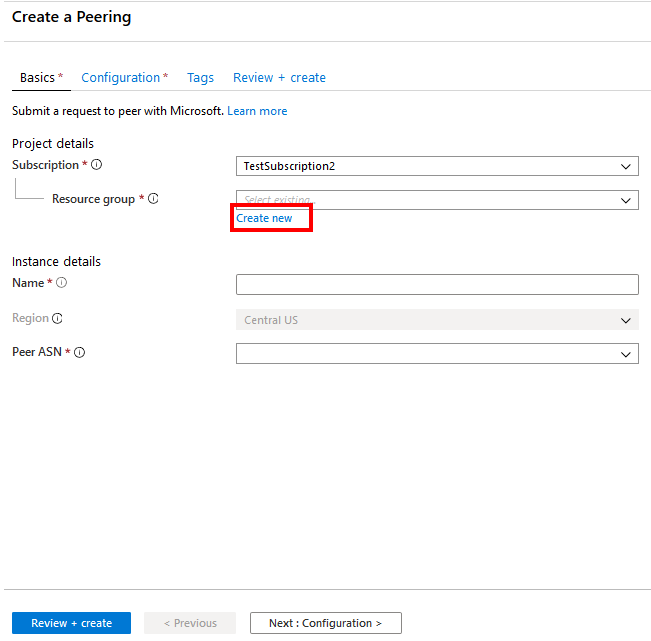The image size is (651, 641).
Task: Click the blue Review + create button
Action: 71,623
